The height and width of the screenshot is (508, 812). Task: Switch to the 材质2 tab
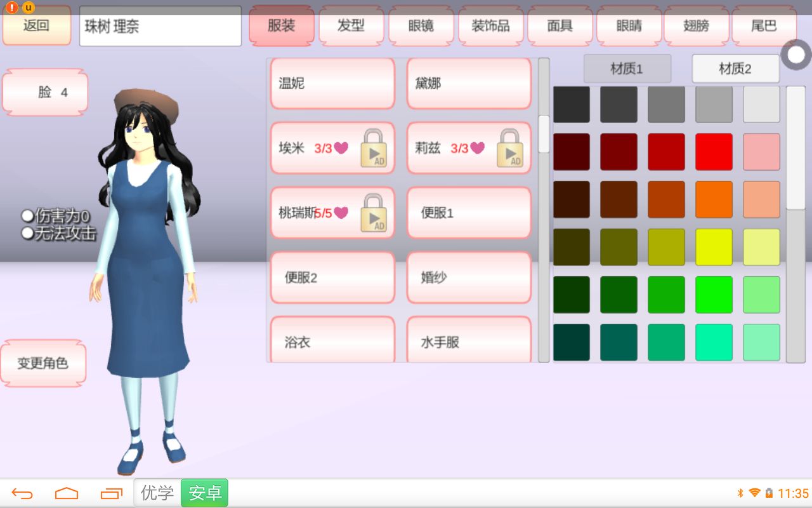(735, 69)
